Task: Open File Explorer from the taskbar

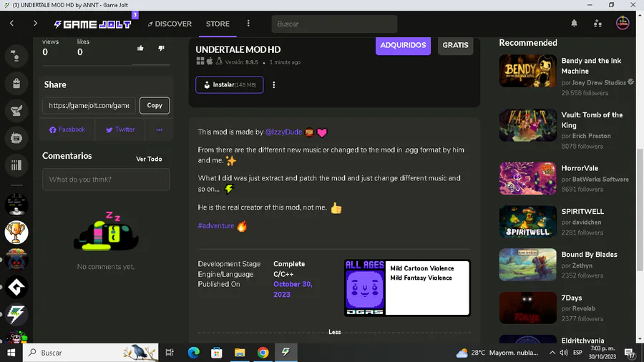Action: click(240, 353)
